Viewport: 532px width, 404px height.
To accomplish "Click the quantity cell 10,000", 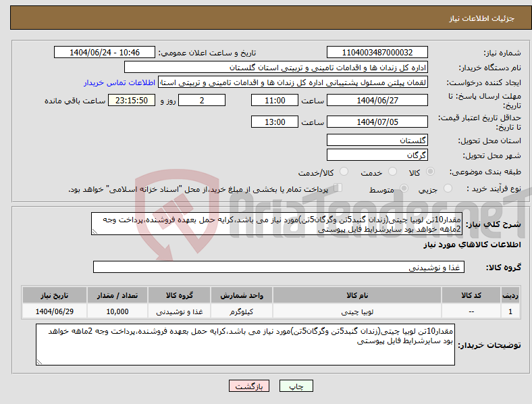I will coord(117,311).
